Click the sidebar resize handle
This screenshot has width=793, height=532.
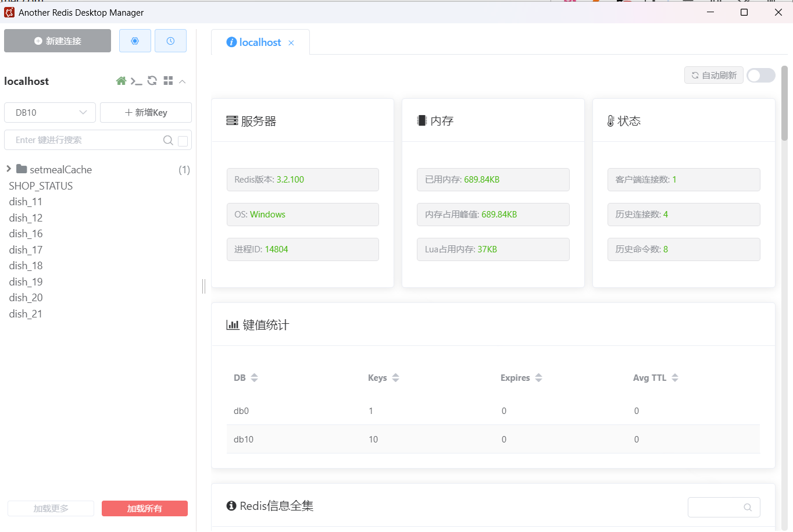tap(204, 286)
